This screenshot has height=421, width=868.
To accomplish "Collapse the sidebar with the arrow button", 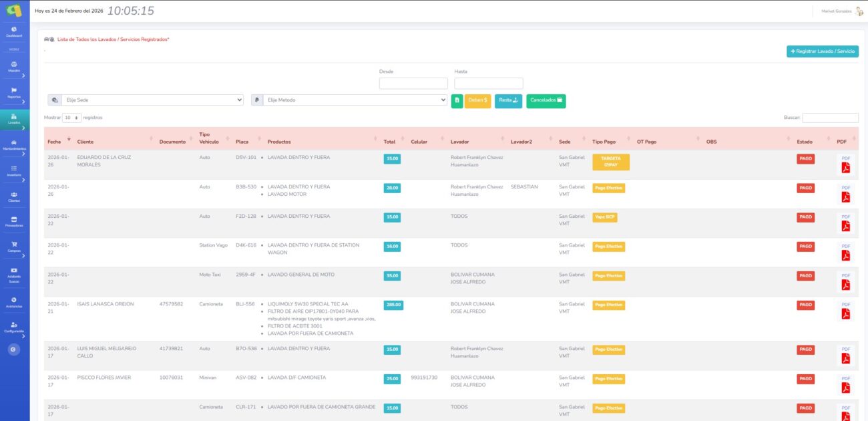I will 14,349.
